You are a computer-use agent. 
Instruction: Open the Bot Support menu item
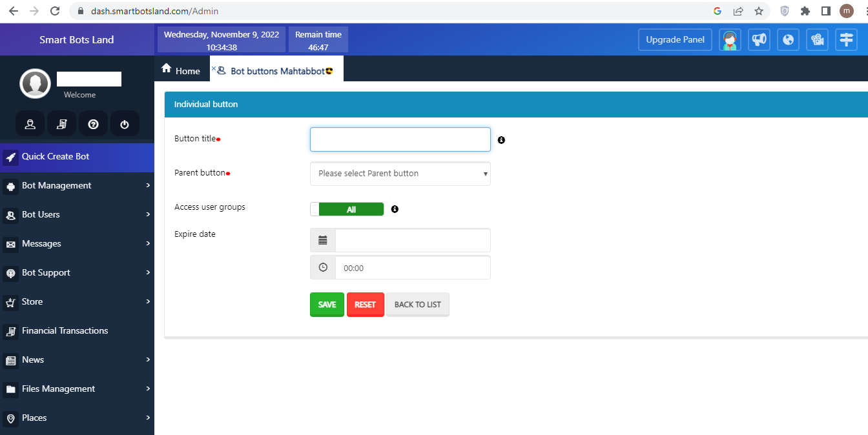[x=77, y=273]
